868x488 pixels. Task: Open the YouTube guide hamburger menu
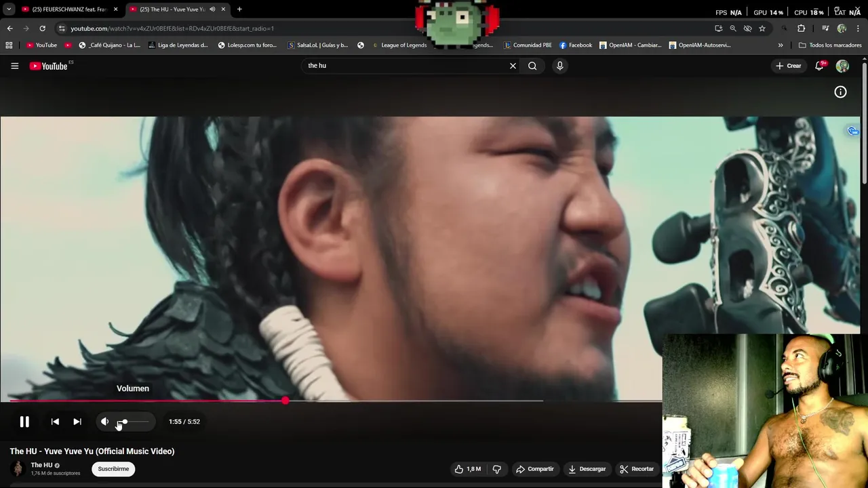(14, 66)
